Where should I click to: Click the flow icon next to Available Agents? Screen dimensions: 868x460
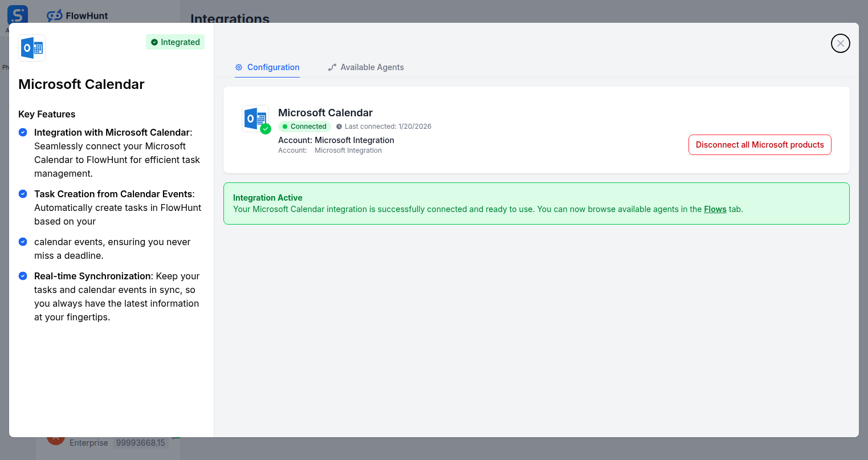(x=332, y=67)
